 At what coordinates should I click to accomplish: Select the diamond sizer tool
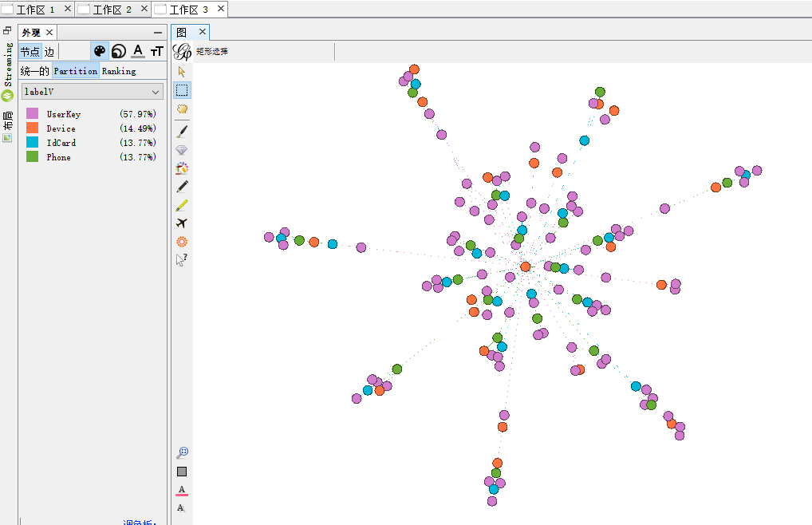point(182,150)
